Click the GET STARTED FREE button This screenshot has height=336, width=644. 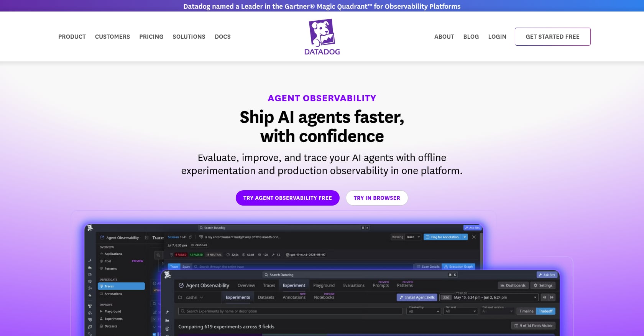click(552, 36)
